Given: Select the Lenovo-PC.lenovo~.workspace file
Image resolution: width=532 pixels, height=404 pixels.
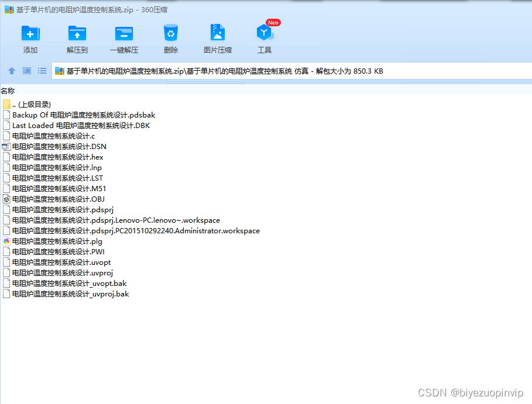Looking at the screenshot, I should tap(116, 220).
